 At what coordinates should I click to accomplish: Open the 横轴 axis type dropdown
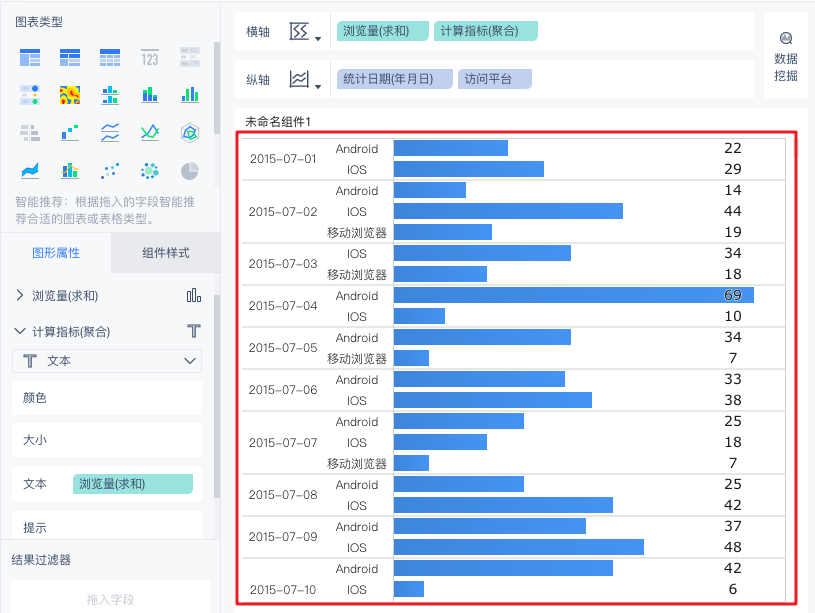tap(305, 32)
